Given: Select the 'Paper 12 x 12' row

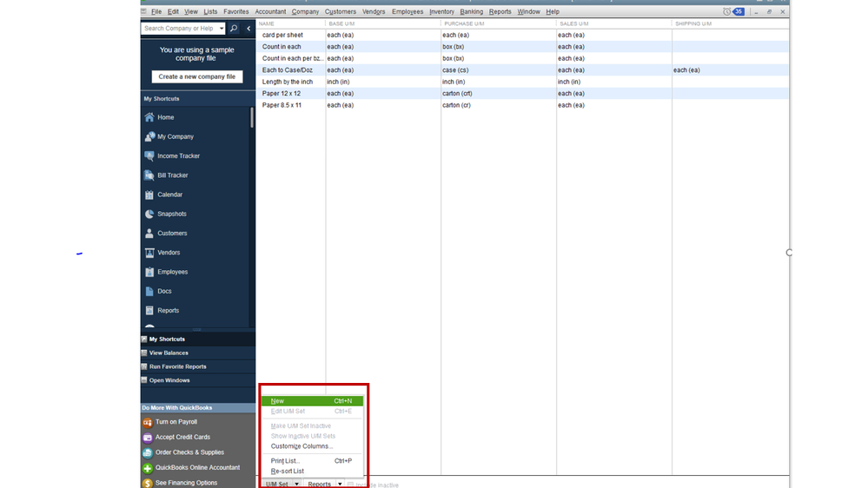Looking at the screenshot, I should click(x=523, y=94).
